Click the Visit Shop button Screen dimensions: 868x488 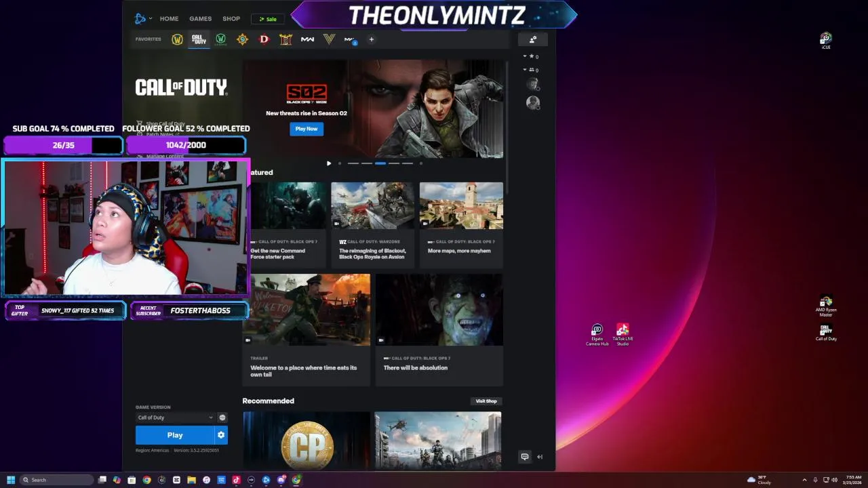click(486, 401)
